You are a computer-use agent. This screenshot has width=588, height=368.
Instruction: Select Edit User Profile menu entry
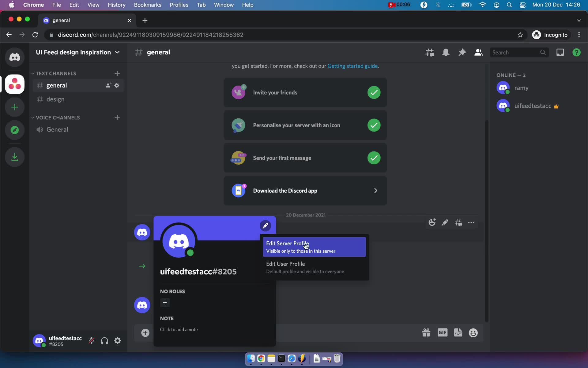click(x=314, y=267)
